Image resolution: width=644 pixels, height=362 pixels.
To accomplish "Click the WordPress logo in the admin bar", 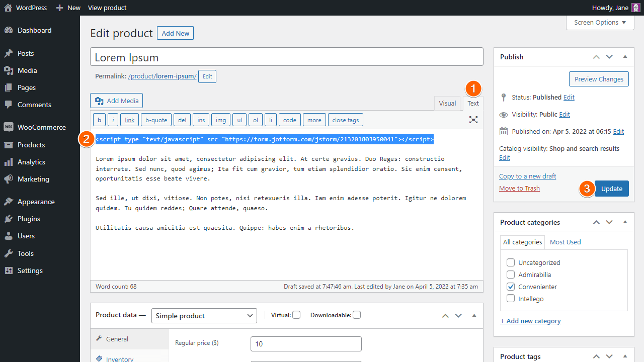I will coord(7,8).
